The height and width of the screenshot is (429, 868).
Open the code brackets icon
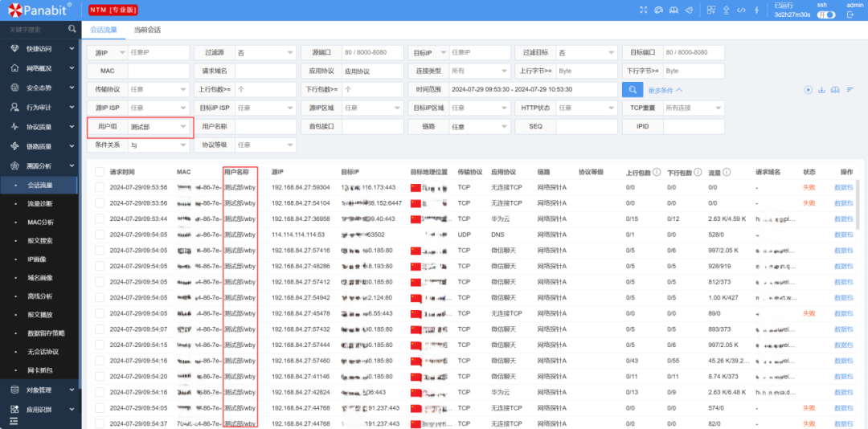742,10
